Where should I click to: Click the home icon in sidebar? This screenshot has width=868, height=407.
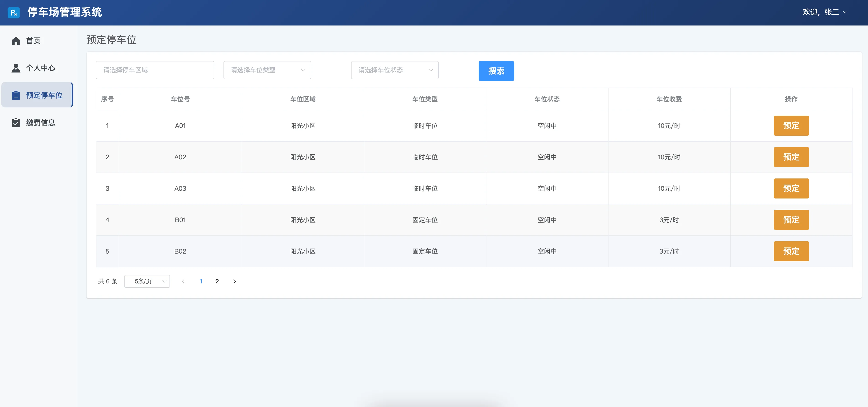(x=16, y=41)
